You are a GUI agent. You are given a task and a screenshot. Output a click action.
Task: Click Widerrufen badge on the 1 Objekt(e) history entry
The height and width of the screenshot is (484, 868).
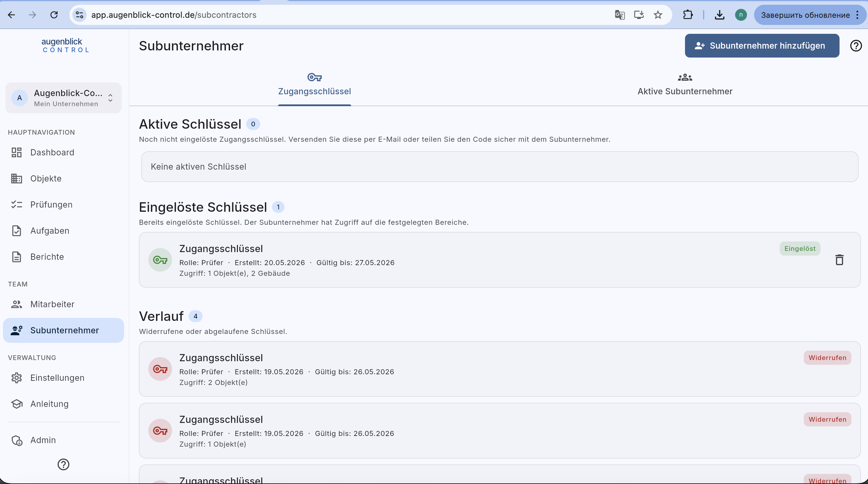click(x=827, y=419)
